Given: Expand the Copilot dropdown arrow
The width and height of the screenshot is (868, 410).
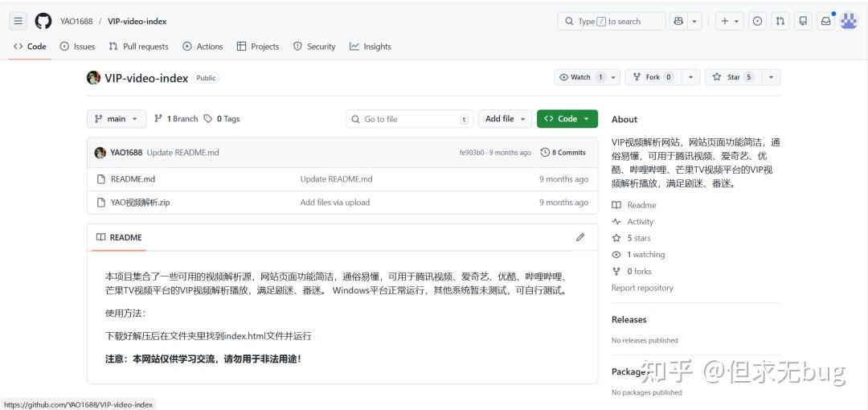Looking at the screenshot, I should click(695, 21).
